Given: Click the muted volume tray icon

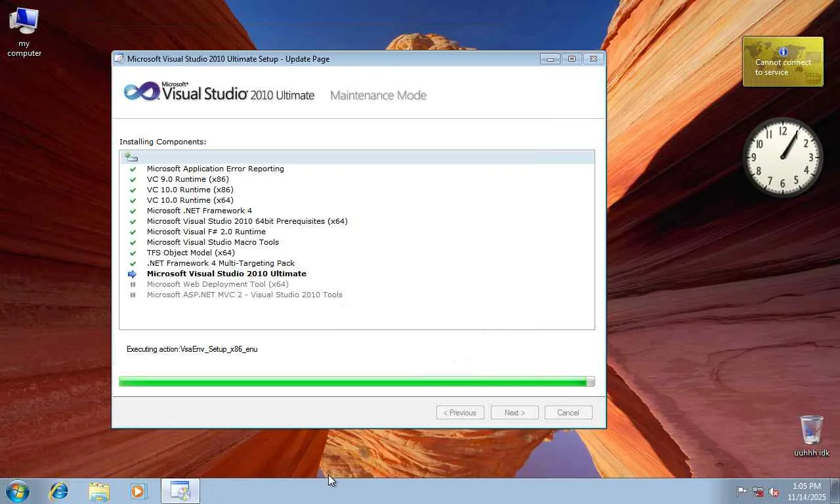Looking at the screenshot, I should (x=774, y=491).
